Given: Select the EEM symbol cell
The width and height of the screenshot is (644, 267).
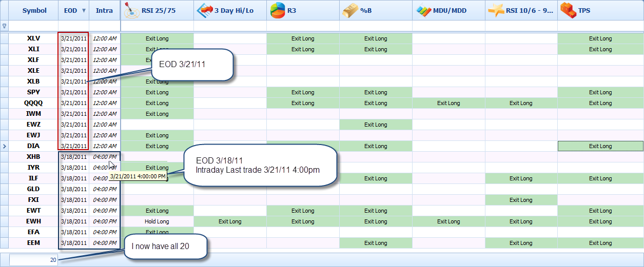Looking at the screenshot, I should 33,243.
